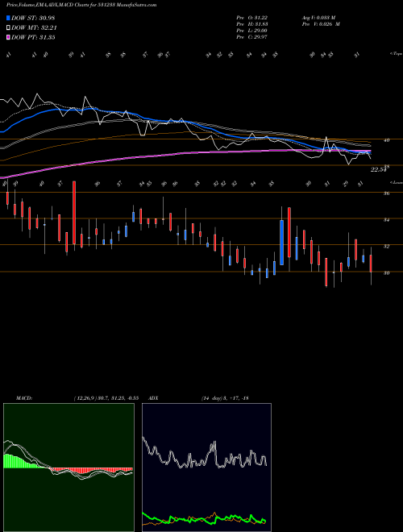Click the 40 price axis label
Screen dimensions: 403x532
click(386, 139)
